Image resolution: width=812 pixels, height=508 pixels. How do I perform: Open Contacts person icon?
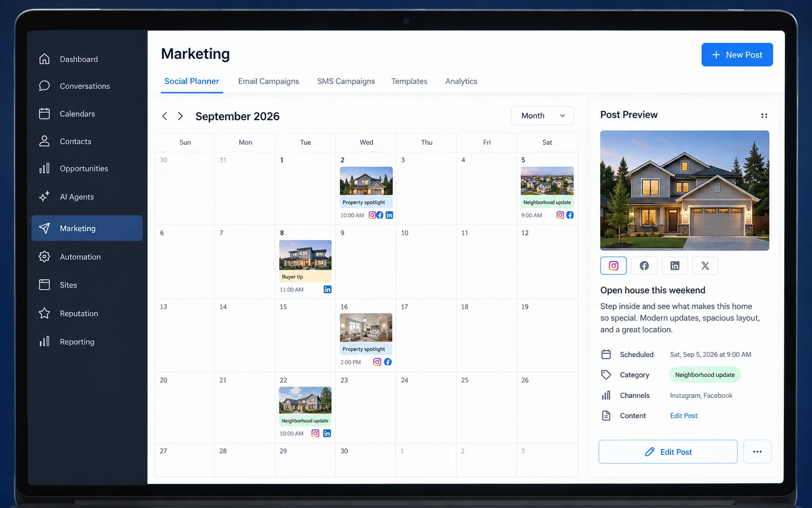tap(45, 141)
